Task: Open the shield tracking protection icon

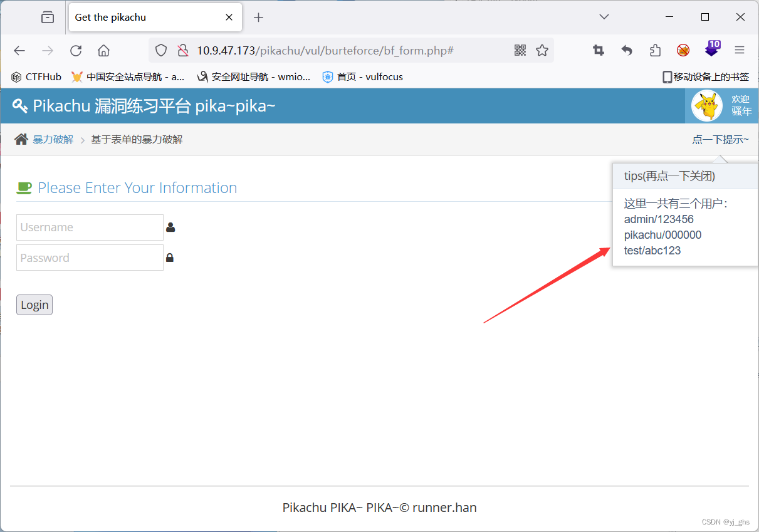Action: [x=161, y=51]
